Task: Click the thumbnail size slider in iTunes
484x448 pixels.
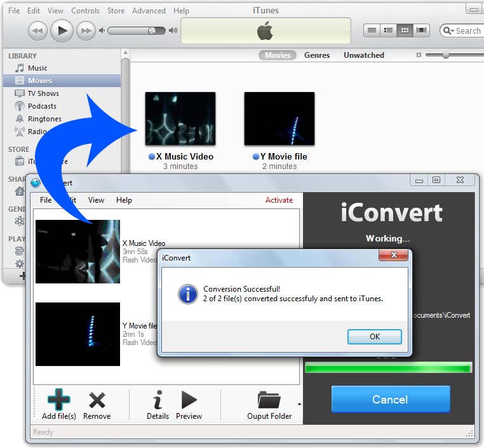Action: (x=454, y=55)
